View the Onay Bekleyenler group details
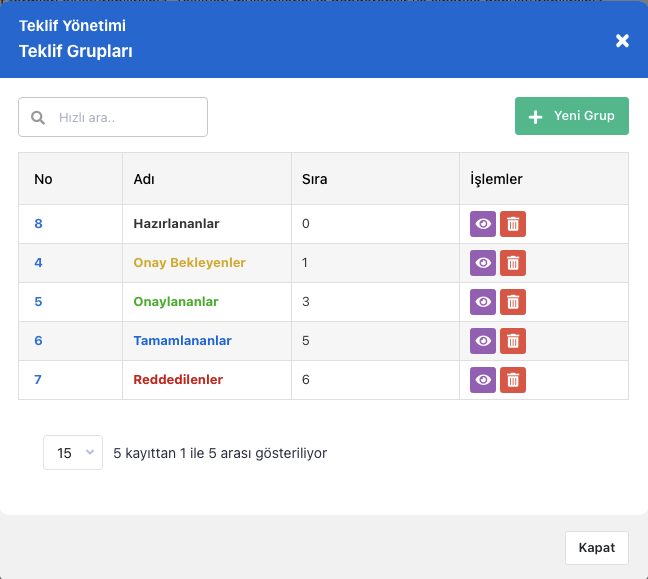 pos(483,263)
